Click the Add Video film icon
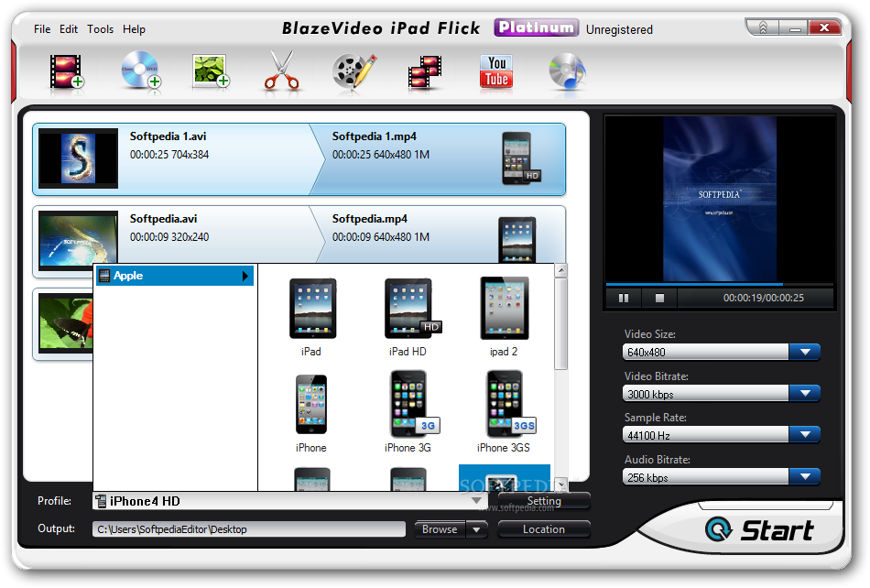 point(67,71)
